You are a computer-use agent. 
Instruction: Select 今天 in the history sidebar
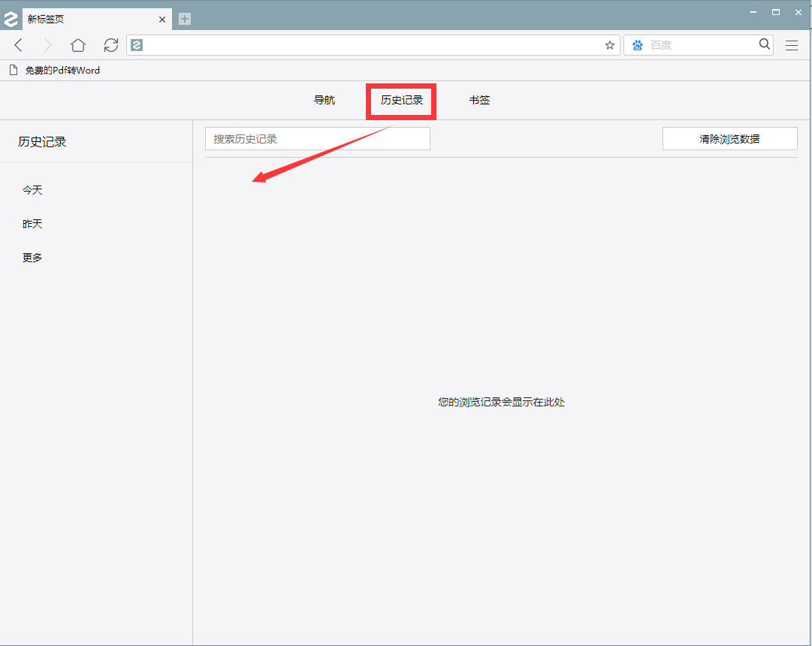(32, 190)
